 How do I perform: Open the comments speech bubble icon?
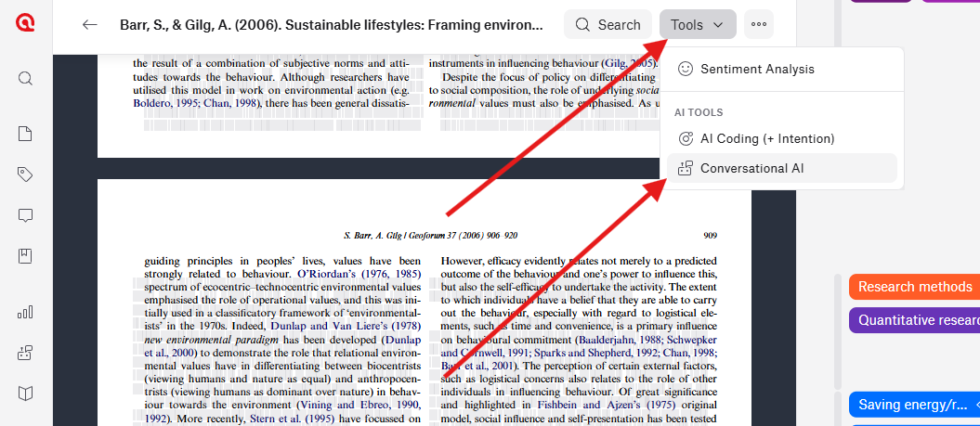(x=25, y=215)
